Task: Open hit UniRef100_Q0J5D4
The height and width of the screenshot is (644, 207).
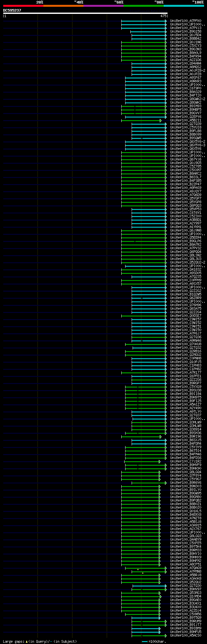Action: [186, 35]
